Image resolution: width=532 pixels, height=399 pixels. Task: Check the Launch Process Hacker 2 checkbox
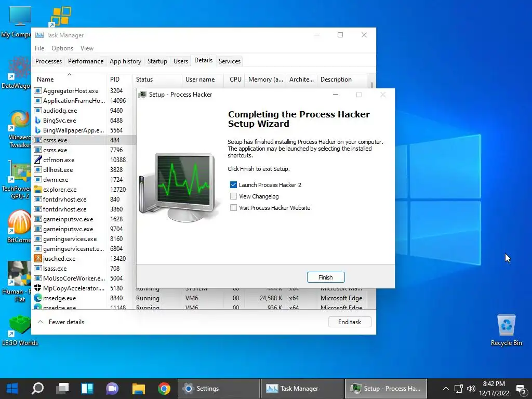click(233, 184)
